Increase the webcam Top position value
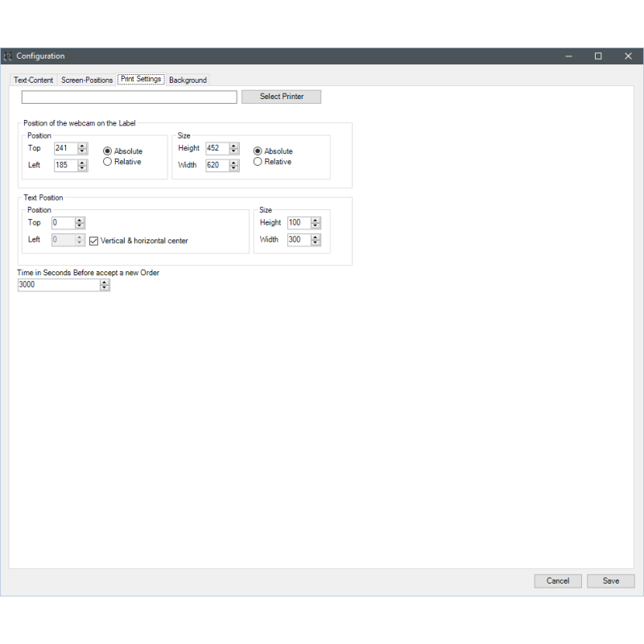644x644 pixels. point(82,146)
